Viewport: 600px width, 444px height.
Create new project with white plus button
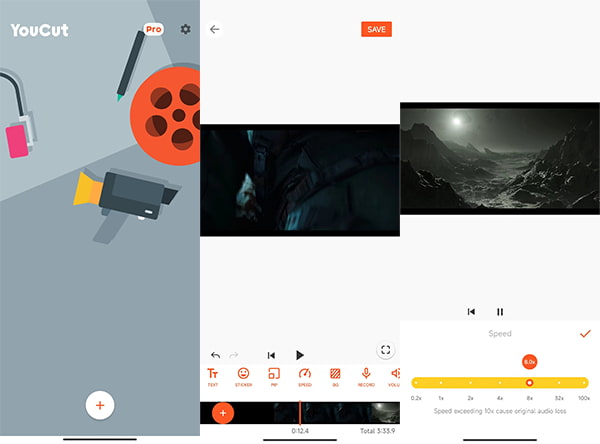click(x=100, y=405)
